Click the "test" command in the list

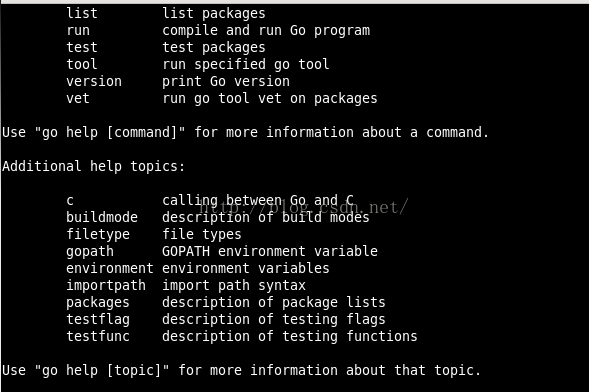(82, 47)
